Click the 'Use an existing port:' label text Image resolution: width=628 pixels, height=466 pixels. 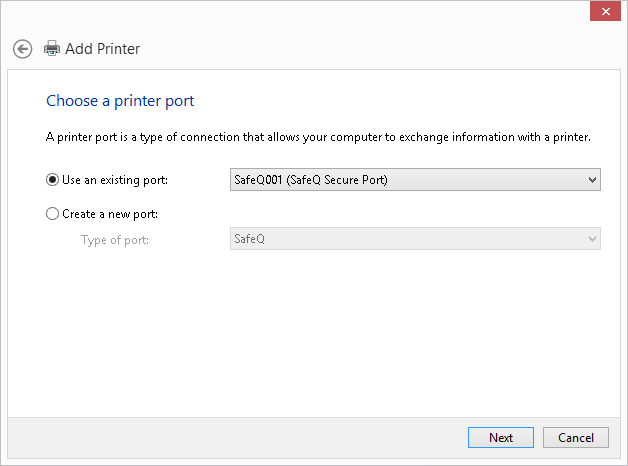pyautogui.click(x=115, y=180)
